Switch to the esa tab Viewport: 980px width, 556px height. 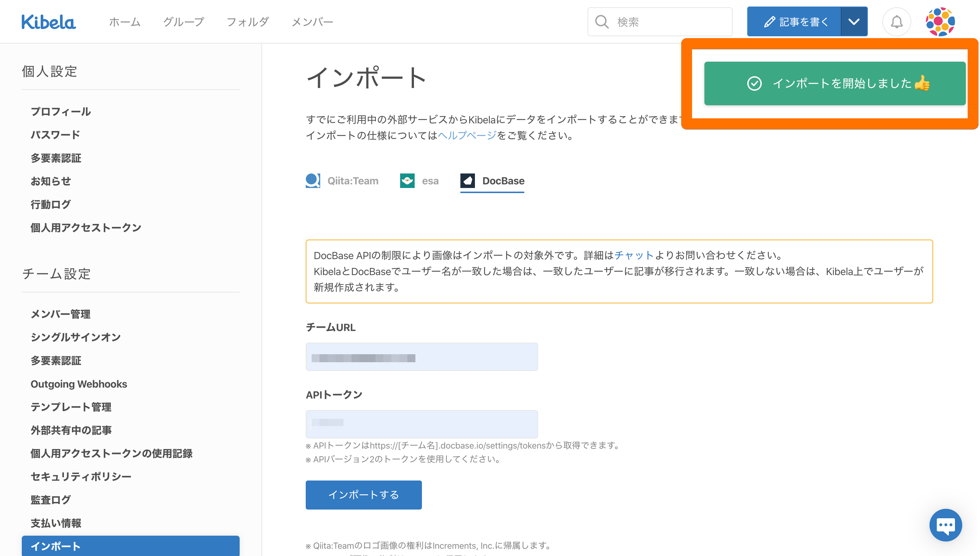tap(430, 181)
